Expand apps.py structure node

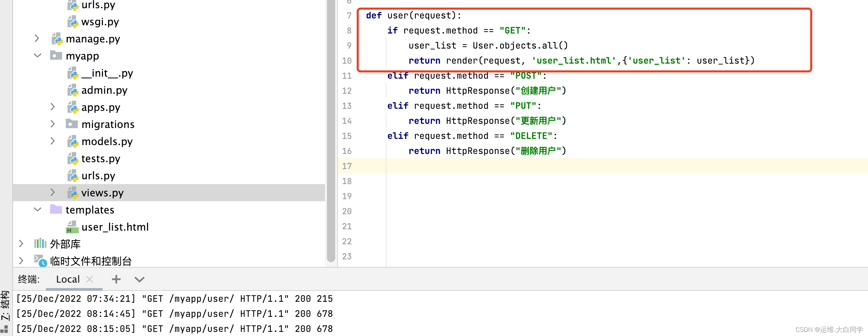click(53, 107)
